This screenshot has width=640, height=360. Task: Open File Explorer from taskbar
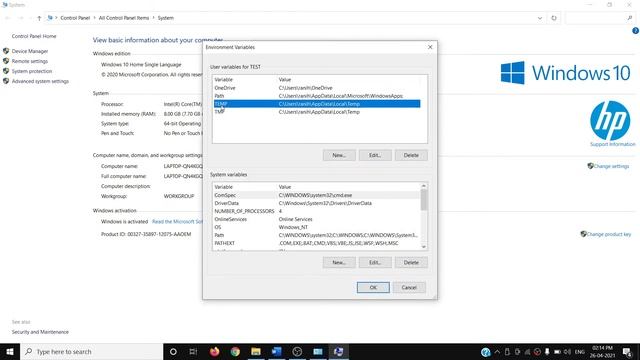click(256, 351)
